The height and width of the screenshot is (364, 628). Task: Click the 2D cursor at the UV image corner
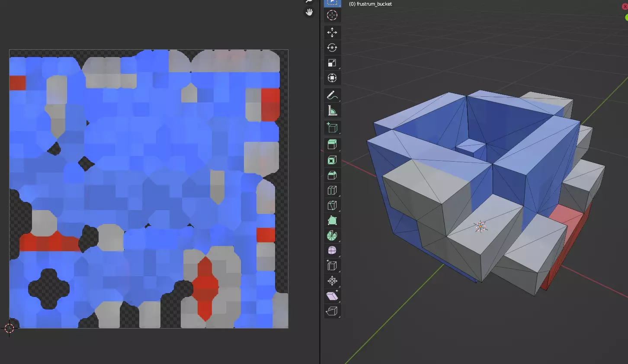pyautogui.click(x=9, y=328)
